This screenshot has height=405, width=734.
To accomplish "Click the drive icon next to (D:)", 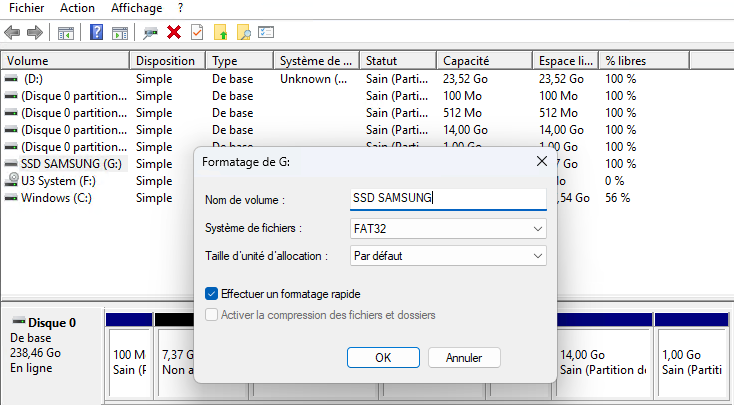I will pos(11,79).
